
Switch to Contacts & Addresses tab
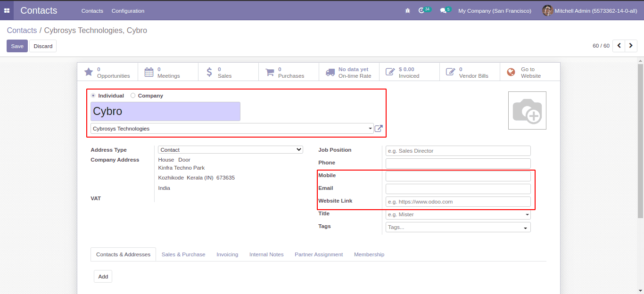(x=123, y=254)
